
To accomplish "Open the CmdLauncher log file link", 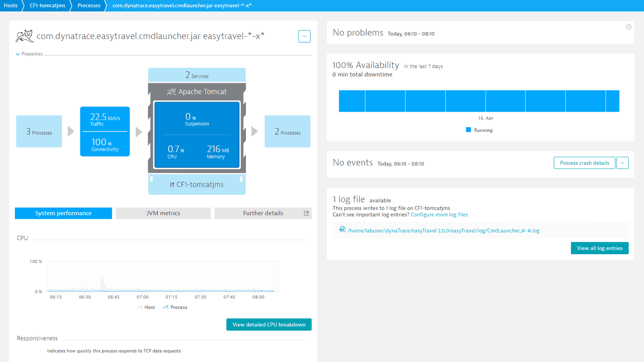I will point(444,231).
